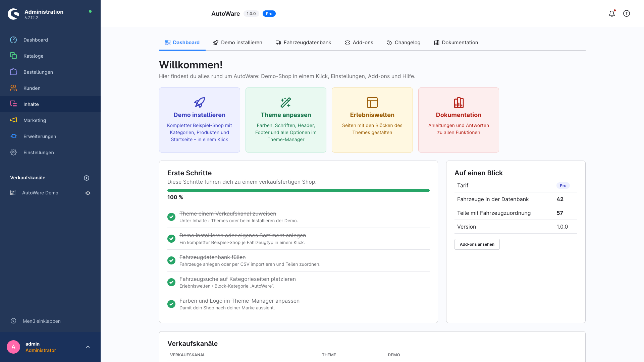The image size is (644, 362).
Task: Click checkmark for Farben und Logo anpassen
Action: coord(171,304)
